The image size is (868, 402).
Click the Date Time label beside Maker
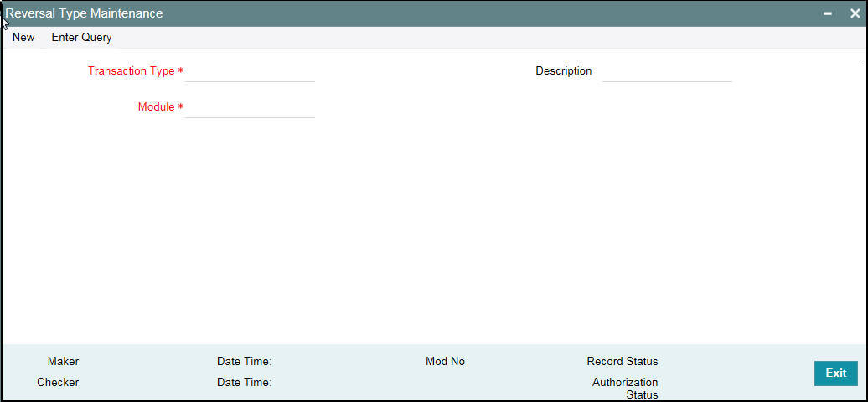[x=244, y=362]
